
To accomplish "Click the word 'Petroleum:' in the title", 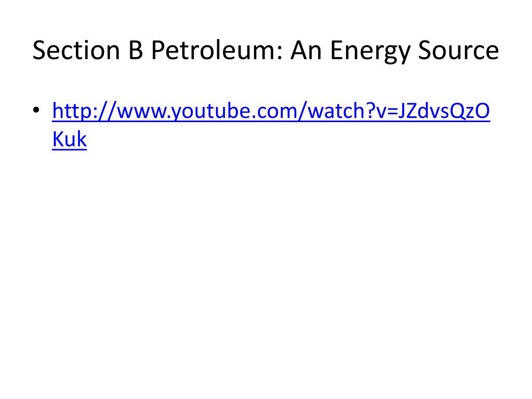I will pyautogui.click(x=217, y=50).
